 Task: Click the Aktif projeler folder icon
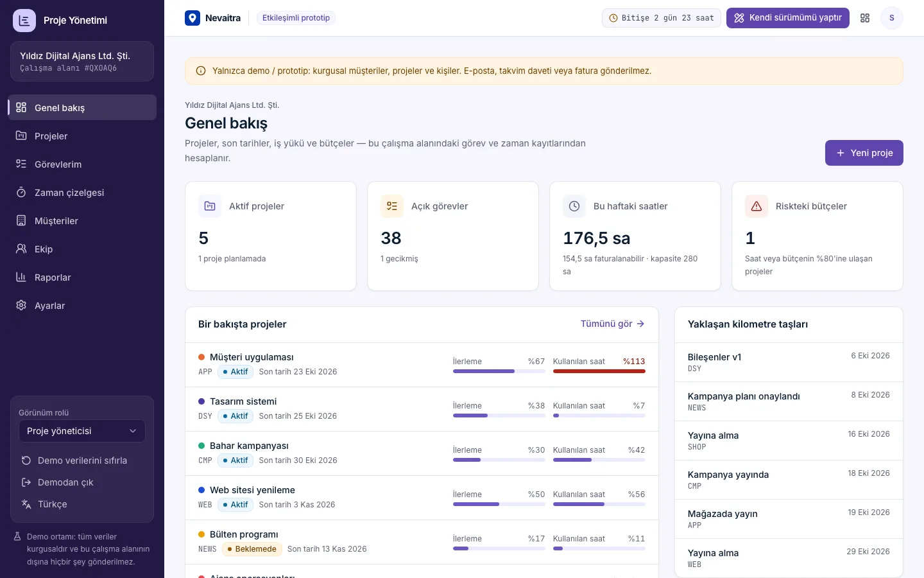coord(210,206)
